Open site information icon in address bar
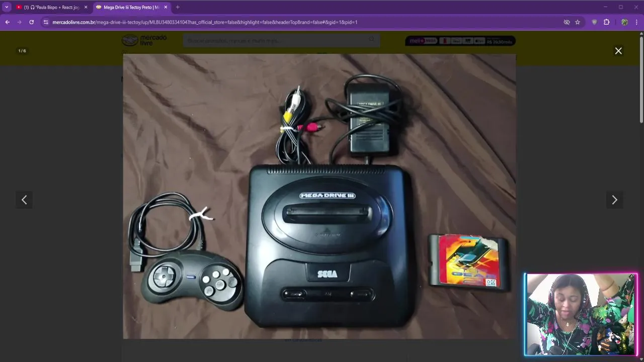Screen dimensions: 644x362 (x=46, y=22)
